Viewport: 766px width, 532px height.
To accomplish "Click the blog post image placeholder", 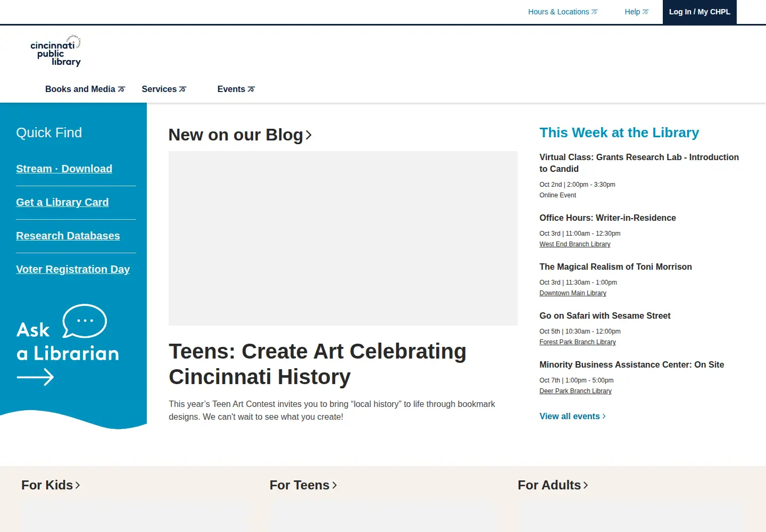I will [343, 238].
